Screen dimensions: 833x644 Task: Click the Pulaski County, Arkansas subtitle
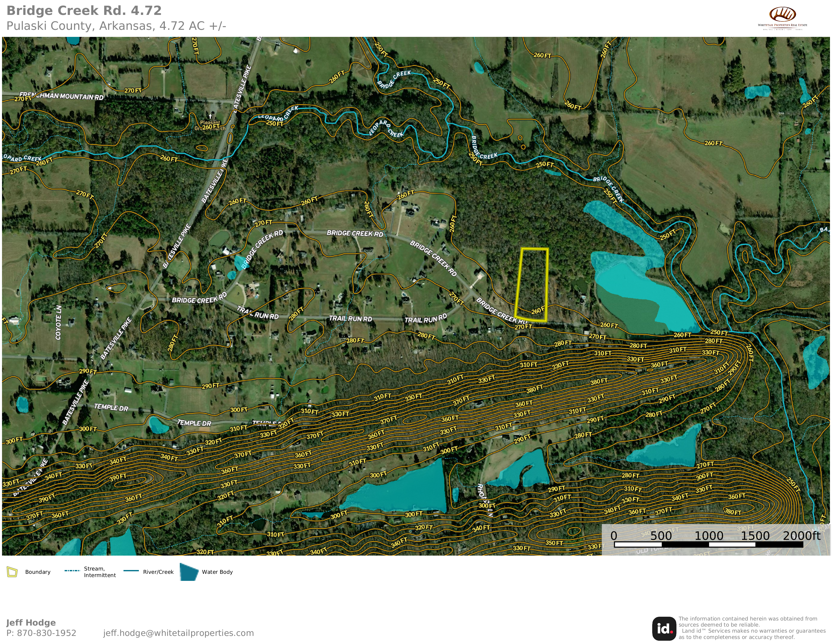tap(116, 26)
